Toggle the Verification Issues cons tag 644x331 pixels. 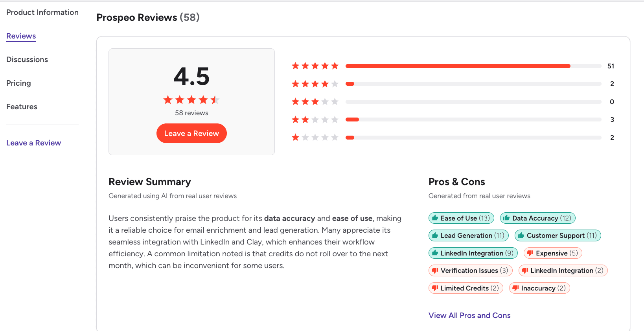click(x=470, y=270)
